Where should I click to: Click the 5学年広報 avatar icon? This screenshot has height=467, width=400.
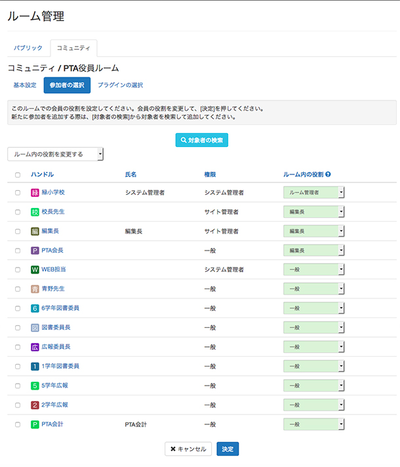pos(35,386)
